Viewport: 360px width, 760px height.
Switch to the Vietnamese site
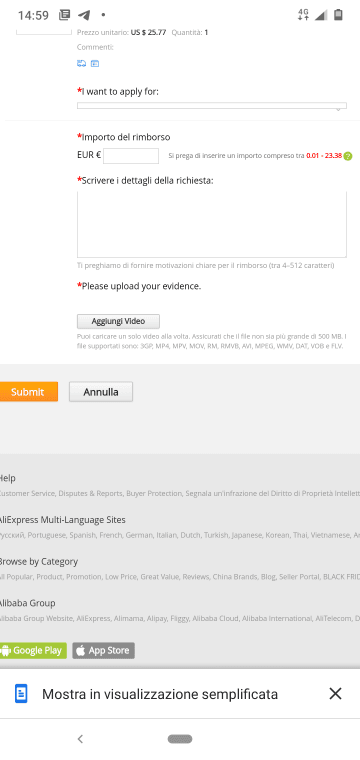[331, 535]
